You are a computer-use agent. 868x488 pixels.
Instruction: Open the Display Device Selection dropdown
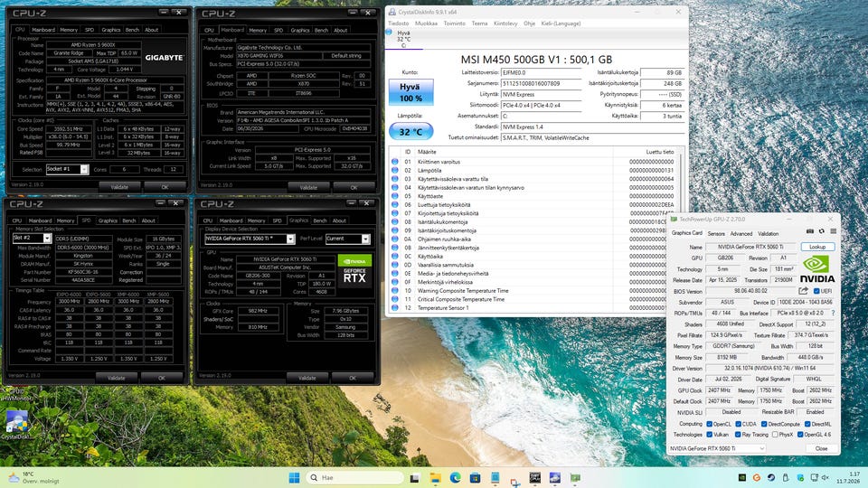tap(250, 239)
